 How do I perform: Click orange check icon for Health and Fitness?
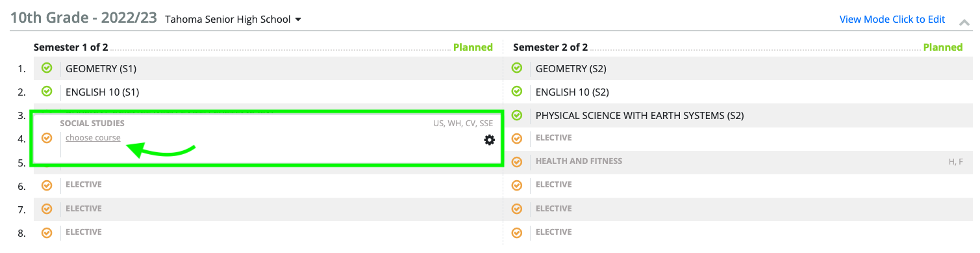pos(517,162)
